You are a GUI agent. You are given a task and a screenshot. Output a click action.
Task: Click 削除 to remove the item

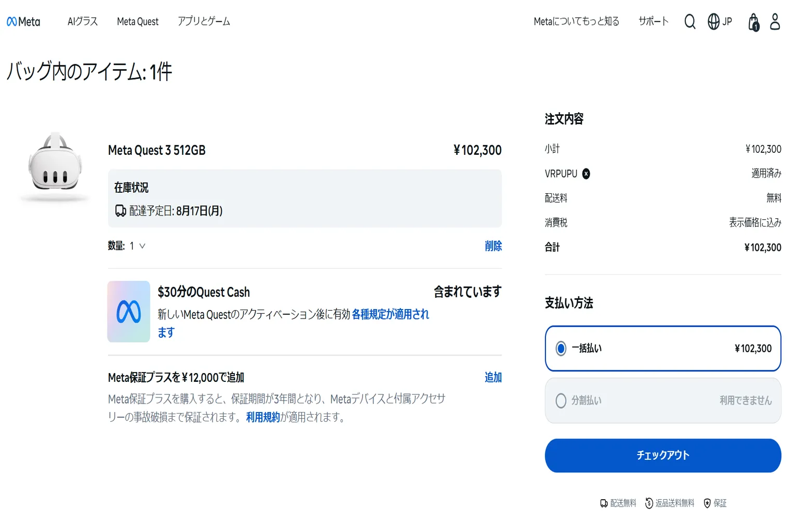tap(493, 246)
